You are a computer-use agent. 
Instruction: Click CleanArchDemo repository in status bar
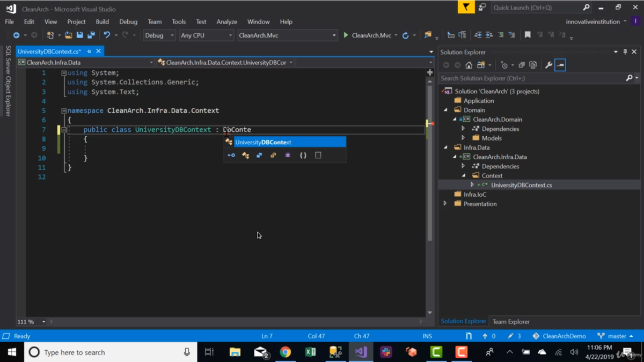coord(559,336)
